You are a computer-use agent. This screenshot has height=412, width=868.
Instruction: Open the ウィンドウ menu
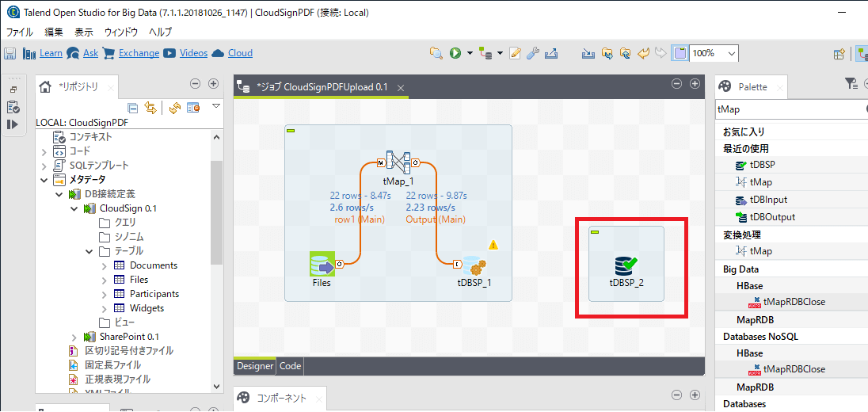(121, 32)
